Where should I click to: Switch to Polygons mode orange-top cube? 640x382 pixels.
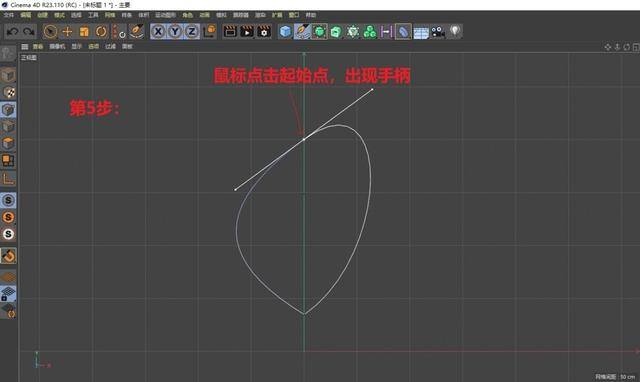click(x=8, y=143)
